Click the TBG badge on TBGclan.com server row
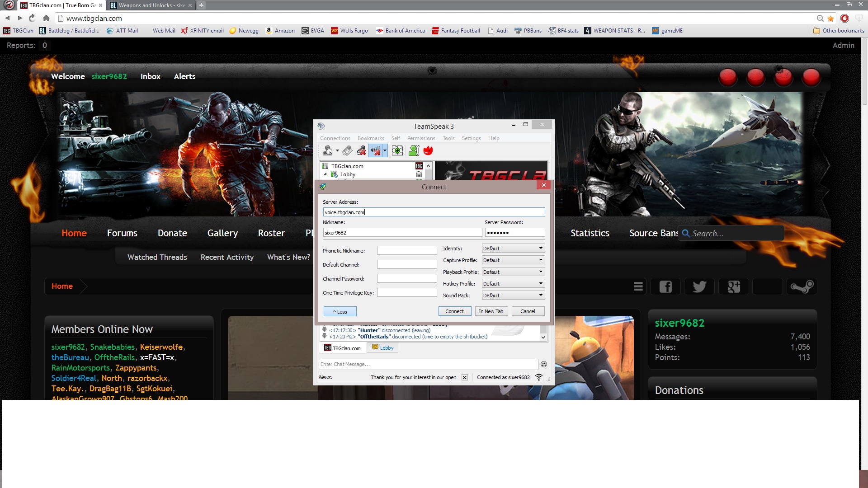Viewport: 868px width, 488px height. (419, 166)
